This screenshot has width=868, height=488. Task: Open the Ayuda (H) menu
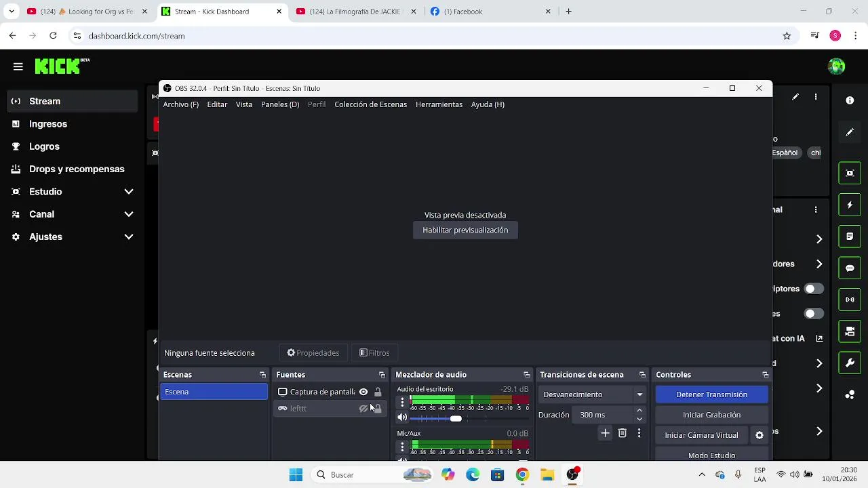[488, 104]
